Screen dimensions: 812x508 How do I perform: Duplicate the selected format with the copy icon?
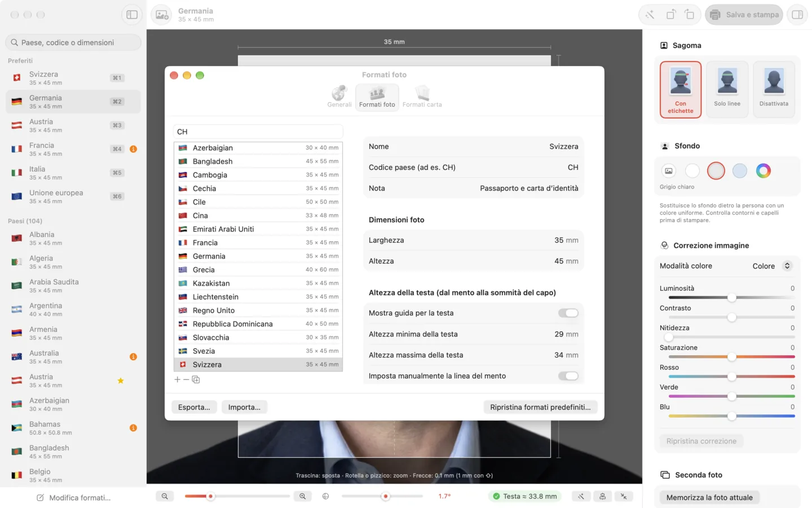click(x=196, y=379)
